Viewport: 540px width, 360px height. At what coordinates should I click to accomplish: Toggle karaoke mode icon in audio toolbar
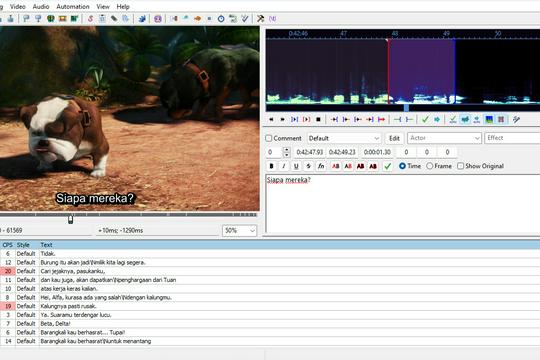(516, 120)
